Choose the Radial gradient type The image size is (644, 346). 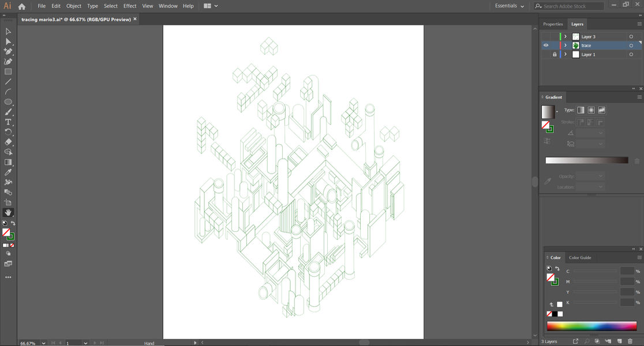(x=591, y=110)
